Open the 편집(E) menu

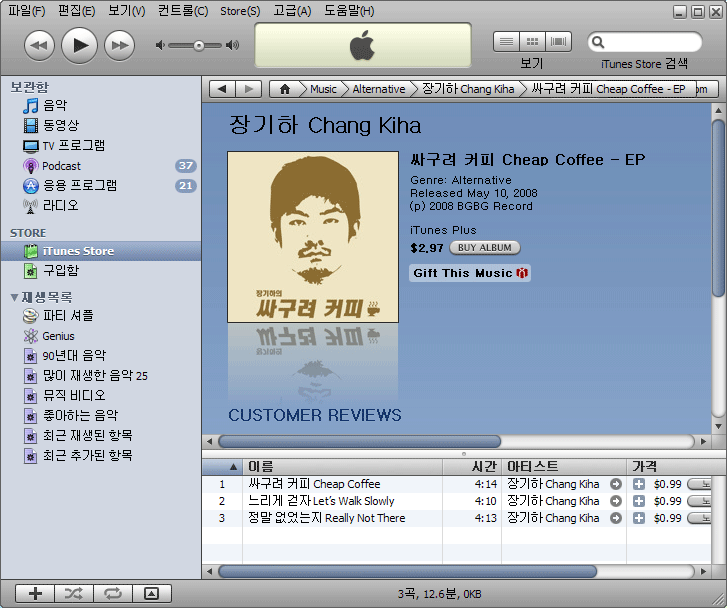(76, 11)
